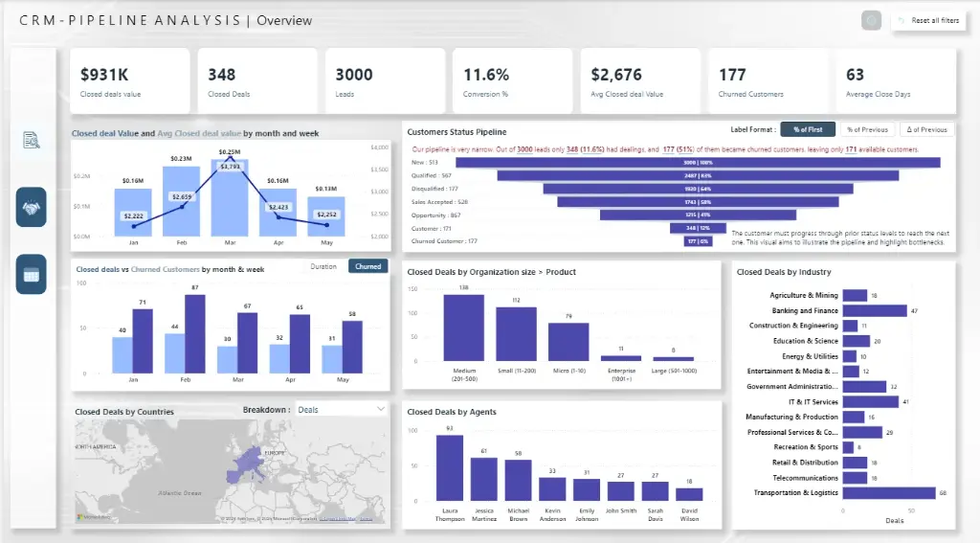Select the 177 Churned Customers card
This screenshot has height=543, width=980.
coord(768,80)
